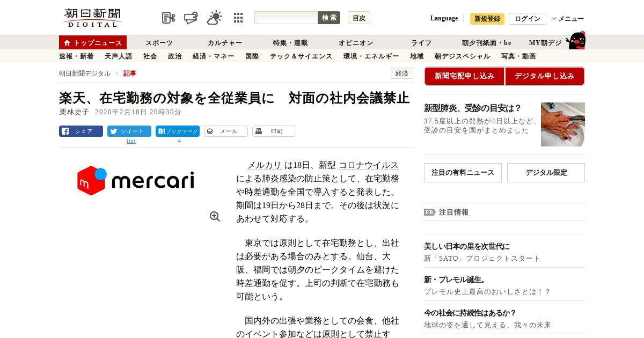The width and height of the screenshot is (644, 338).
Task: Open テック&サイエンス submenu item
Action: pos(301,56)
